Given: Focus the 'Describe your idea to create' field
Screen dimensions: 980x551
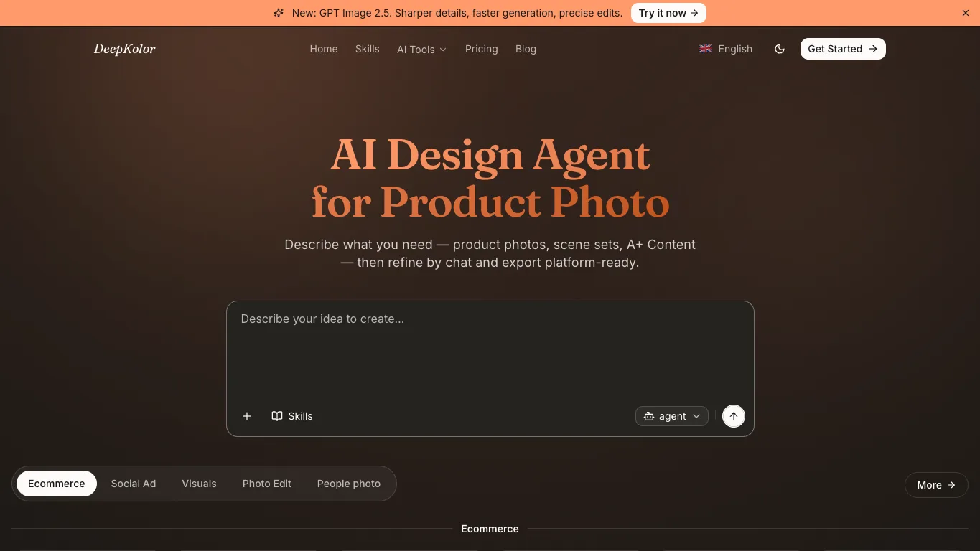Looking at the screenshot, I should pyautogui.click(x=490, y=352).
